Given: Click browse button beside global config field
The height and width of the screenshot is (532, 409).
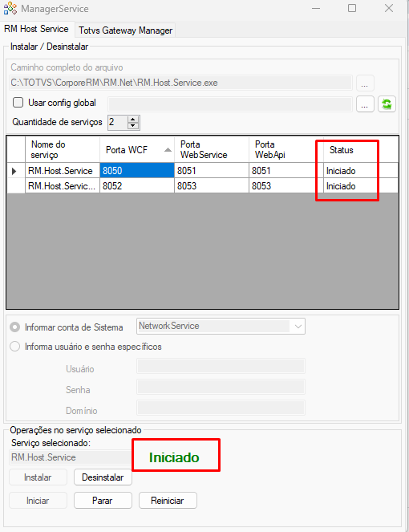Looking at the screenshot, I should pos(365,104).
